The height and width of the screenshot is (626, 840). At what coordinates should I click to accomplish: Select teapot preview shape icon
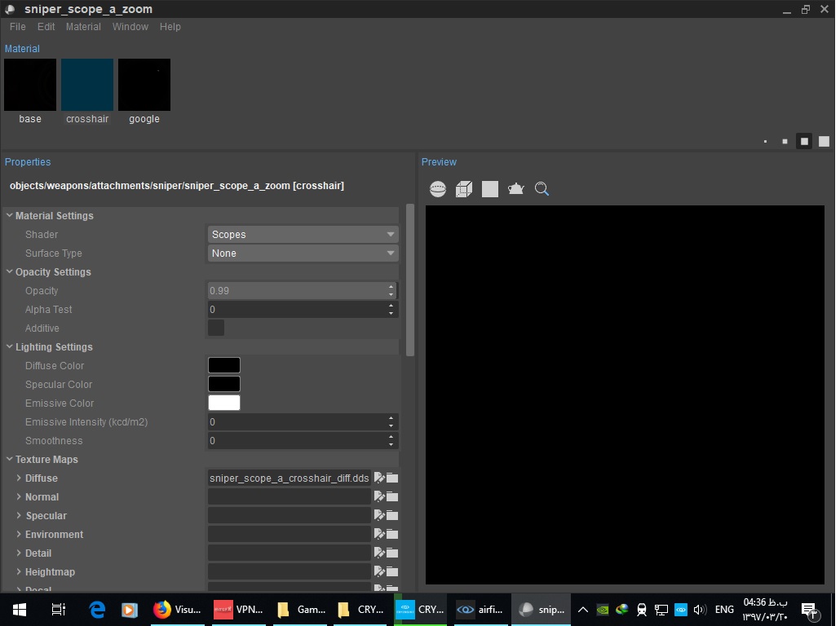pos(516,189)
